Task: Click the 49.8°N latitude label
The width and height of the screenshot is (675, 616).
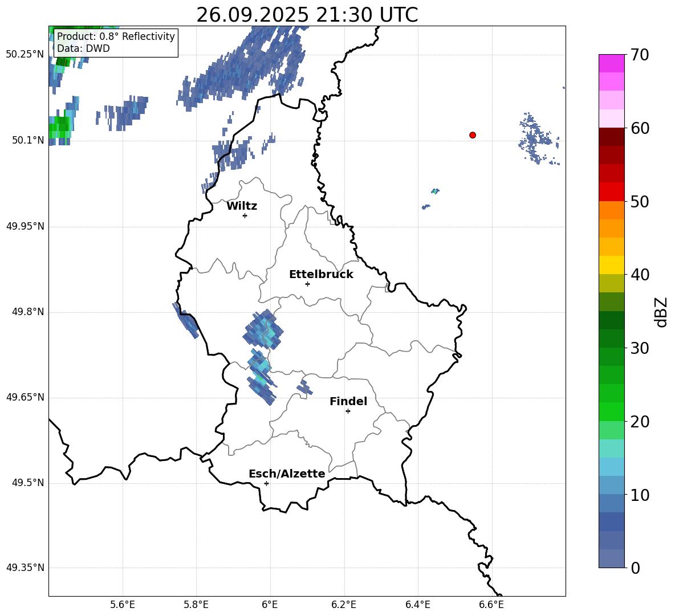Action: tap(28, 312)
